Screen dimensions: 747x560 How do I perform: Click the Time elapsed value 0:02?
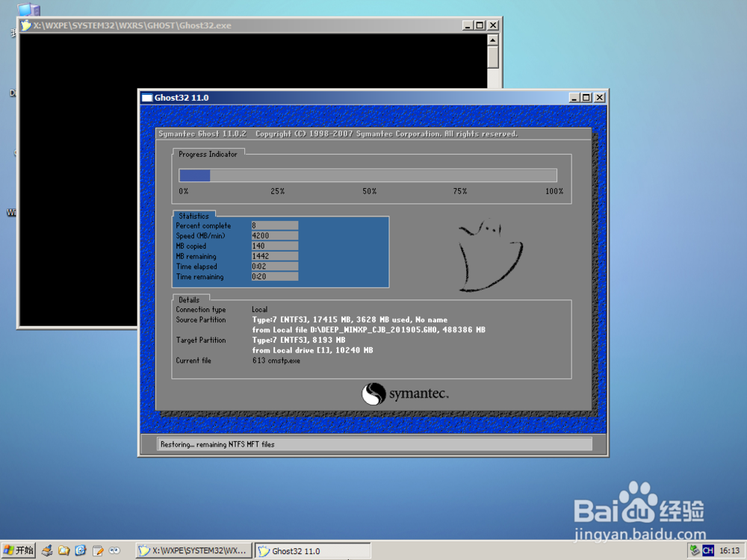[x=274, y=267]
